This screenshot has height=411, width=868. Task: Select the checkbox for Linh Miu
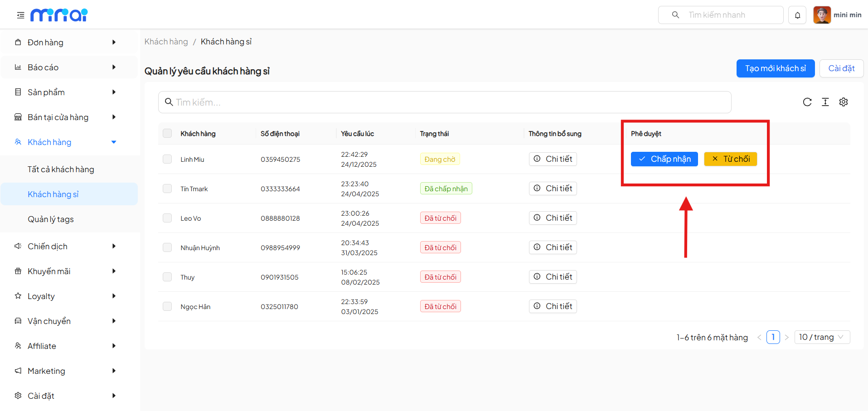click(167, 159)
